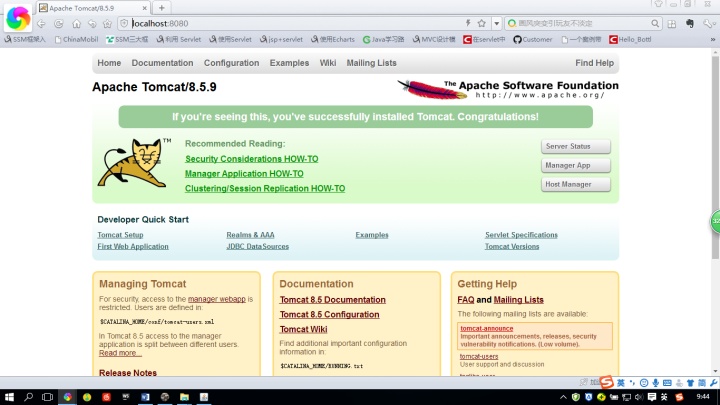Bookmark this page with address bar star
Screen dimensions: 720x405
click(x=482, y=23)
